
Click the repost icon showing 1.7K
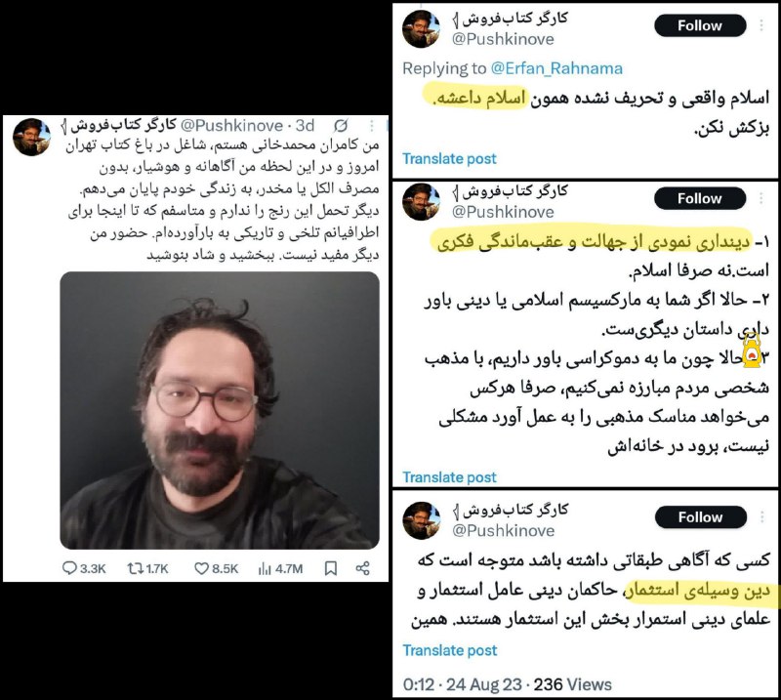136,568
